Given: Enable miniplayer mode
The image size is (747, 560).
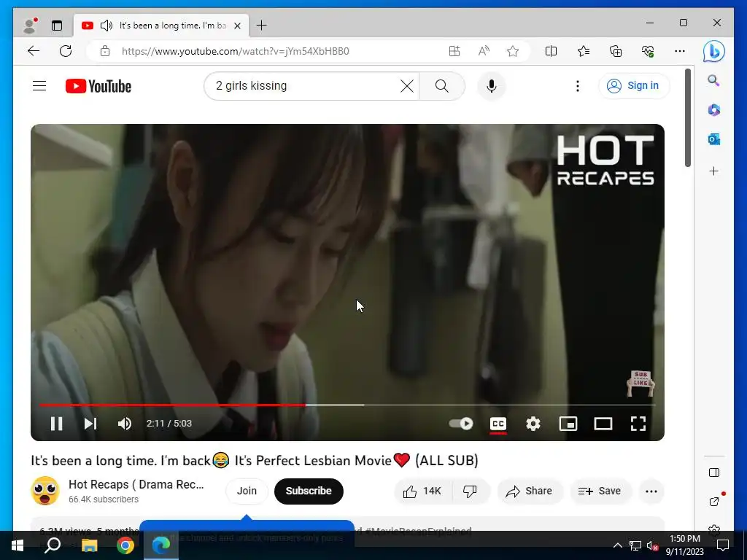Looking at the screenshot, I should (x=568, y=424).
